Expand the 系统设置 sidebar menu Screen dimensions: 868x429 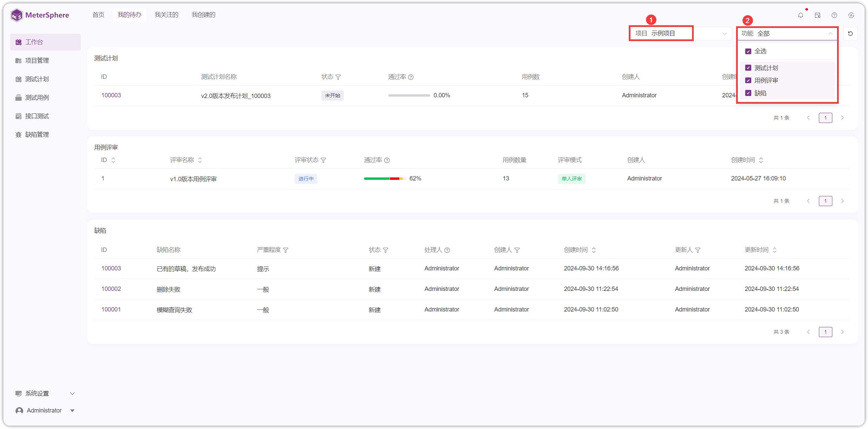(45, 394)
